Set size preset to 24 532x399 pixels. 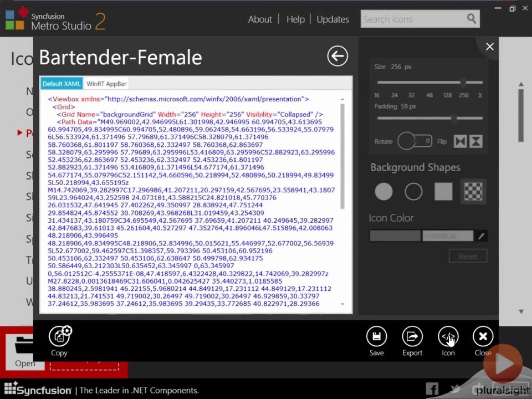[394, 95]
